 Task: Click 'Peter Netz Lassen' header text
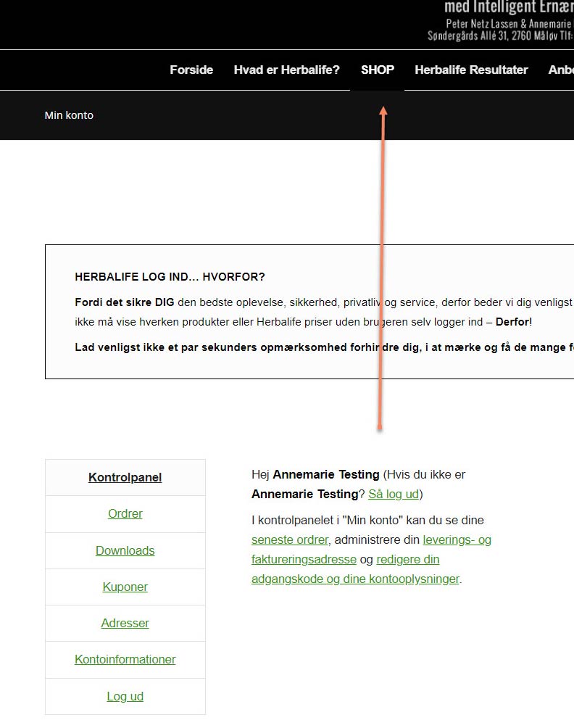[x=482, y=24]
